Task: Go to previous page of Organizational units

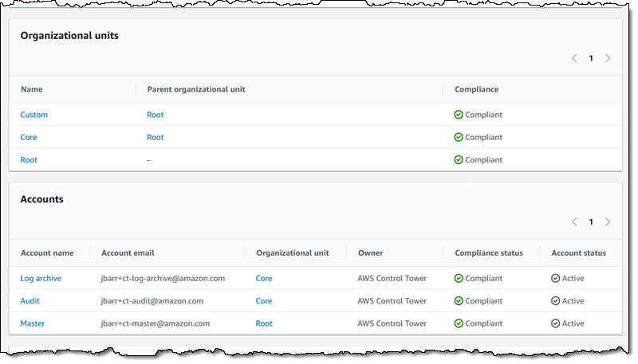Action: pyautogui.click(x=574, y=58)
